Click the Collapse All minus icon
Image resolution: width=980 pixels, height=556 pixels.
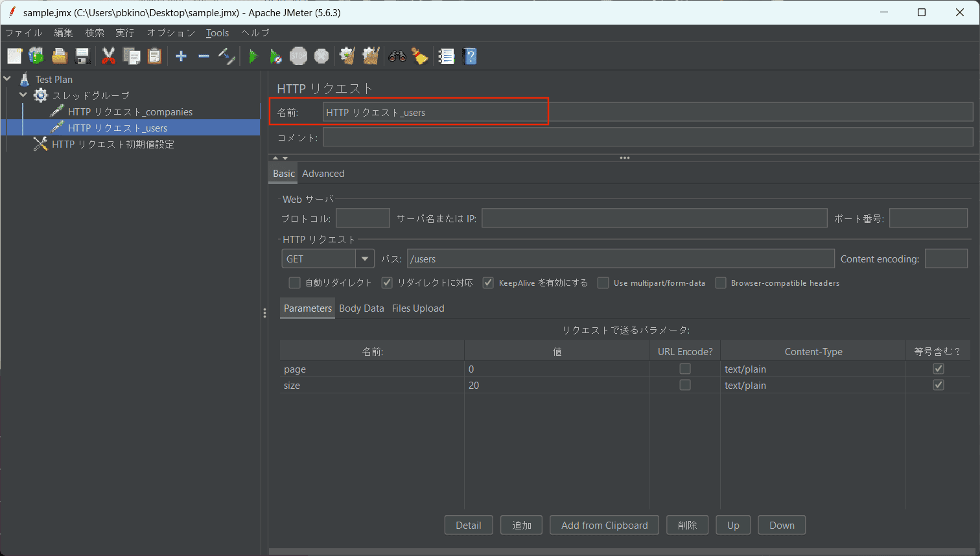coord(204,56)
